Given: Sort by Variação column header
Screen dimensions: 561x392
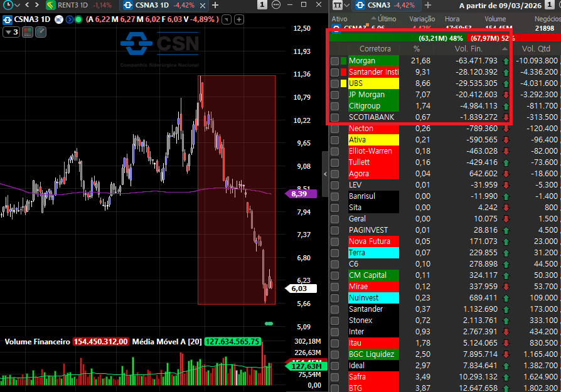Looking at the screenshot, I should (x=422, y=19).
